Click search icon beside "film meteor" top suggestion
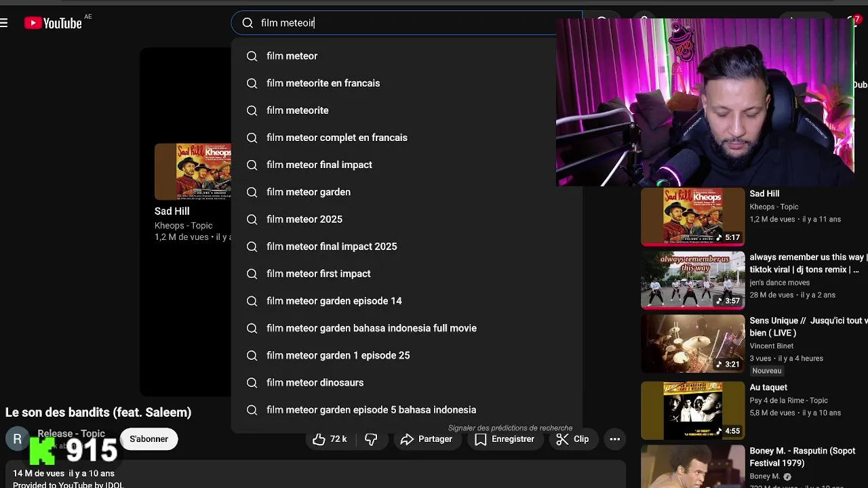This screenshot has width=868, height=488. click(252, 56)
